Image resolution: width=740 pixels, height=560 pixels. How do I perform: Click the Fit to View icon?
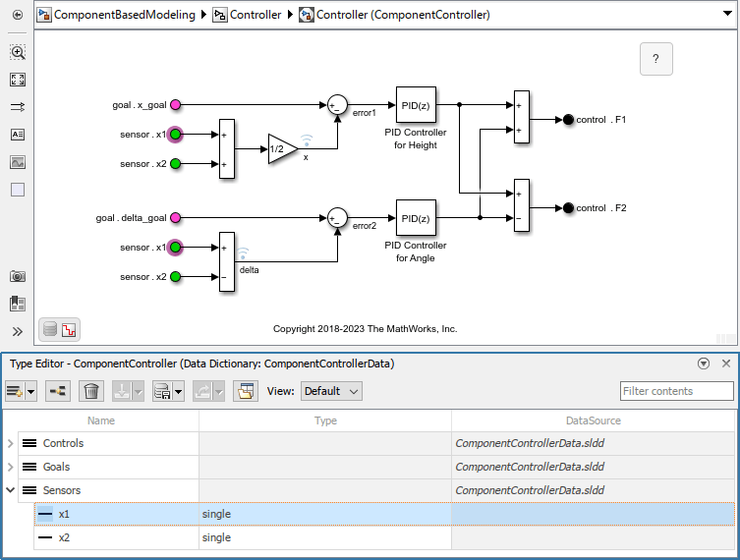pyautogui.click(x=18, y=80)
